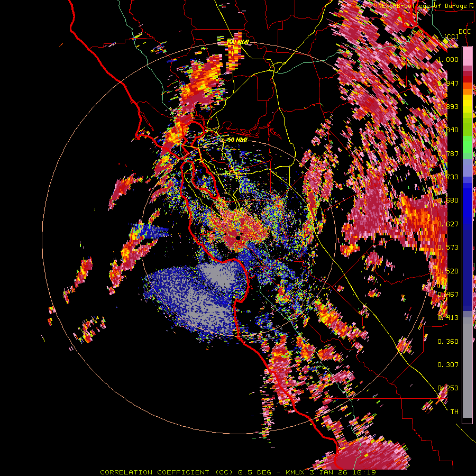Click the '0.947' scale label
The width and height of the screenshot is (476, 476).
click(448, 83)
